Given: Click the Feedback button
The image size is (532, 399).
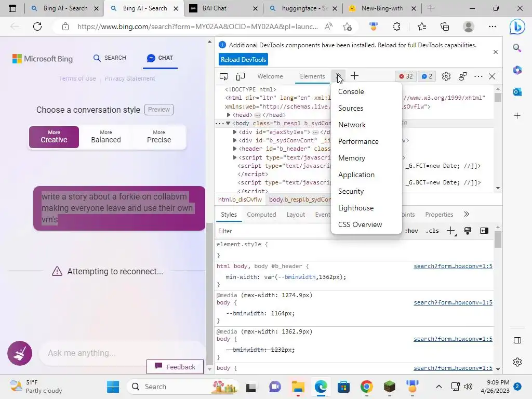Looking at the screenshot, I should 175,367.
